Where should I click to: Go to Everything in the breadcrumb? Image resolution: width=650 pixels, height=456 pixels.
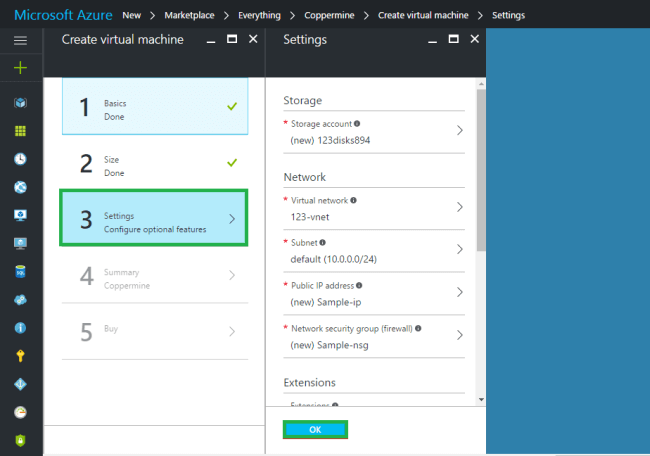259,15
